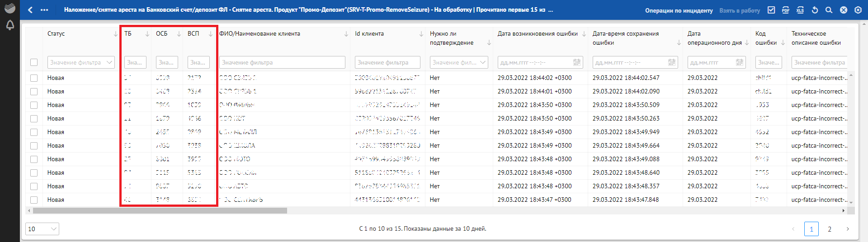Go to page 2 of results
Viewport: 868px width, 242px height.
830,229
